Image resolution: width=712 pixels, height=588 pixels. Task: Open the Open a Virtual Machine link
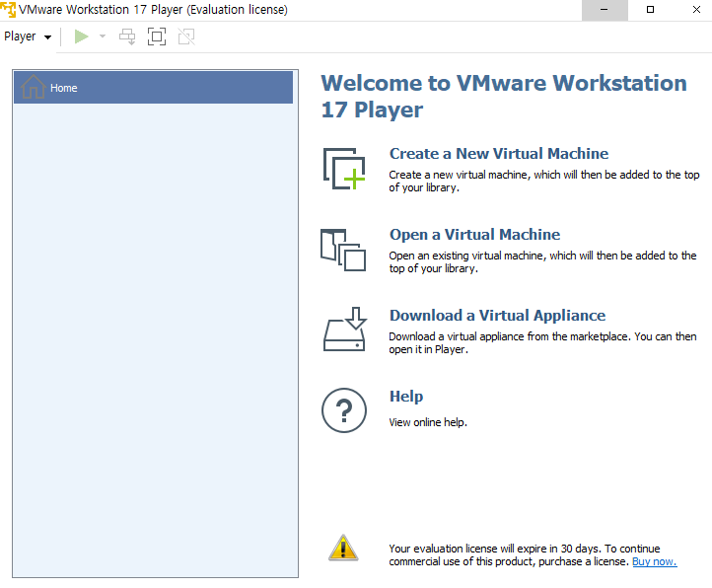pyautogui.click(x=474, y=235)
